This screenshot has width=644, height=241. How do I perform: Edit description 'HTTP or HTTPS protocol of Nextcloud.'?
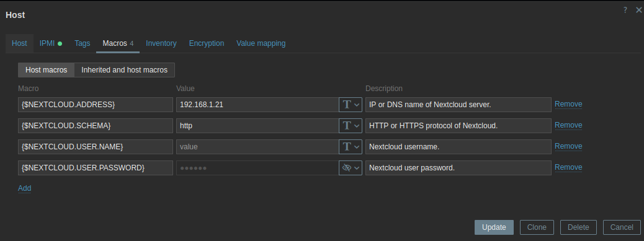(x=458, y=126)
